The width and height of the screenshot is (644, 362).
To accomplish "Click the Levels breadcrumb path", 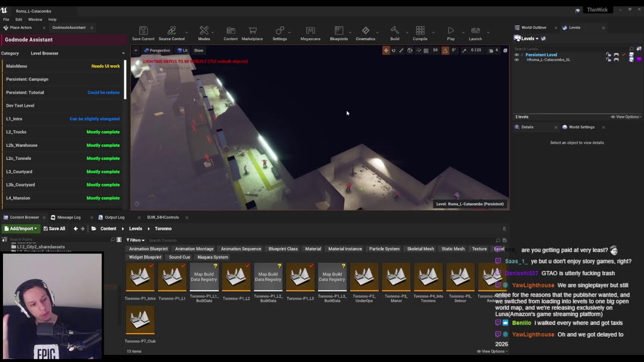I will click(135, 229).
